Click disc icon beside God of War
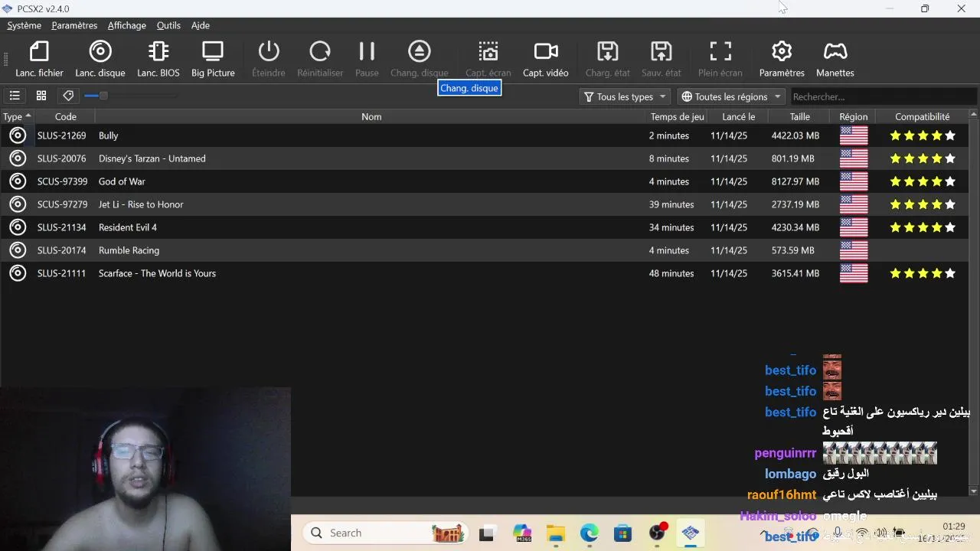 (17, 181)
